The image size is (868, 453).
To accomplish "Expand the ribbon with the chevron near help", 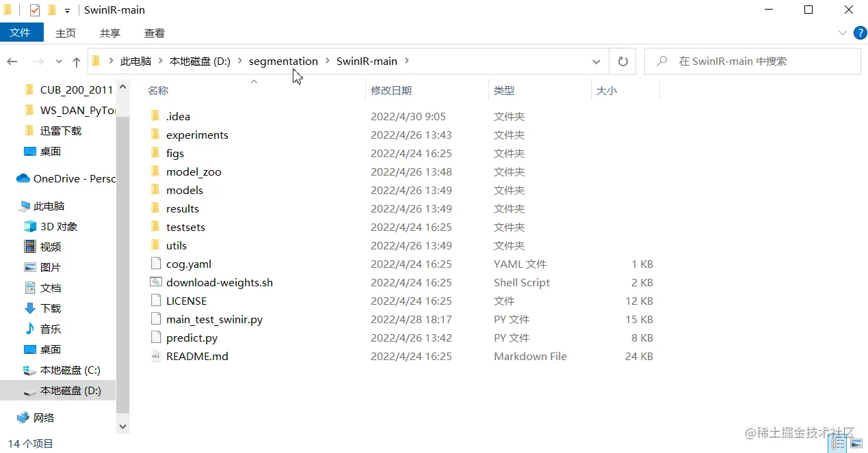I will click(x=842, y=32).
